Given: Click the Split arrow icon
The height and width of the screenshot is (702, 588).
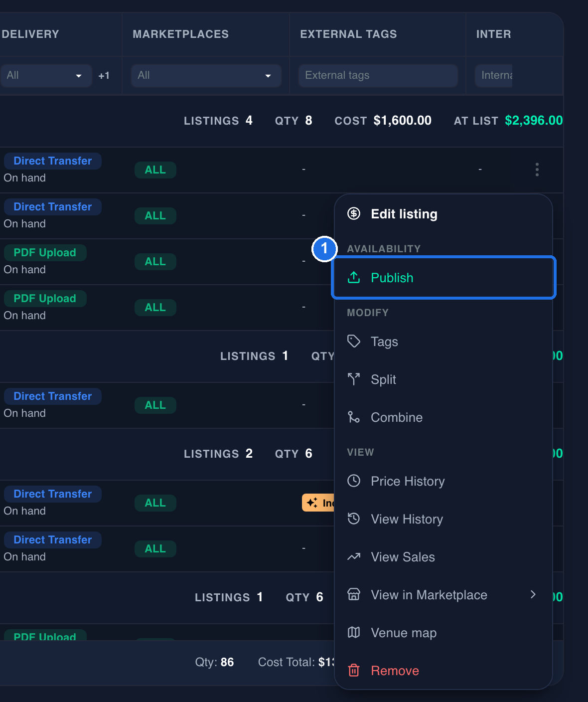Looking at the screenshot, I should pyautogui.click(x=354, y=379).
